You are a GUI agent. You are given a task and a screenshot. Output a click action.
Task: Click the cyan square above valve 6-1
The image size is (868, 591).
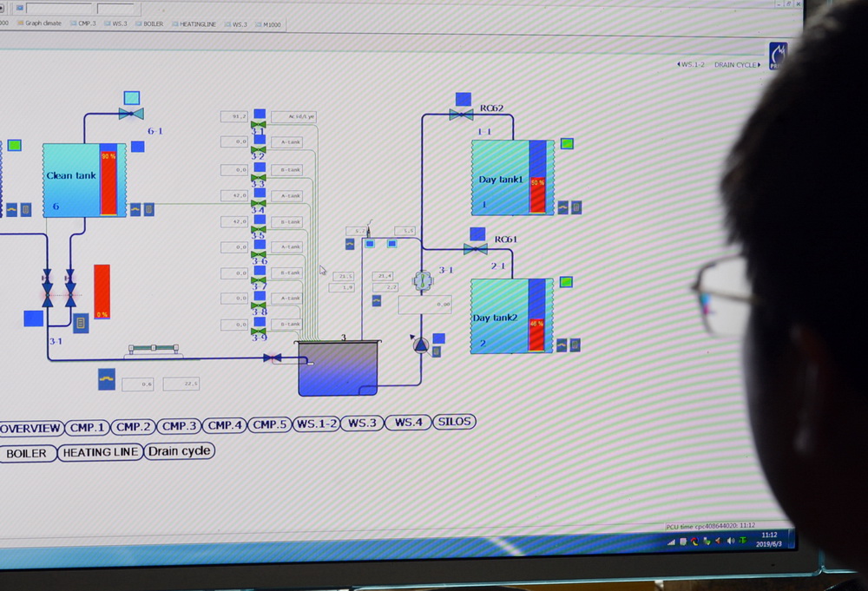click(x=132, y=98)
